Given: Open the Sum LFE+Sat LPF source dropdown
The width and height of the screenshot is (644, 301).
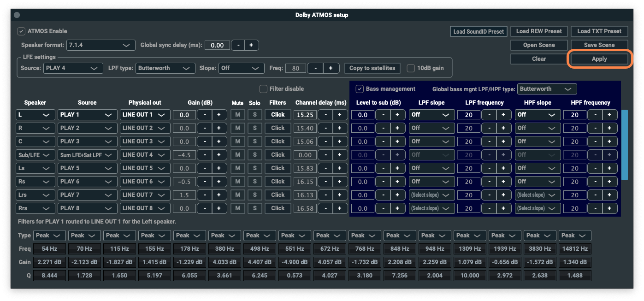Looking at the screenshot, I should 88,155.
